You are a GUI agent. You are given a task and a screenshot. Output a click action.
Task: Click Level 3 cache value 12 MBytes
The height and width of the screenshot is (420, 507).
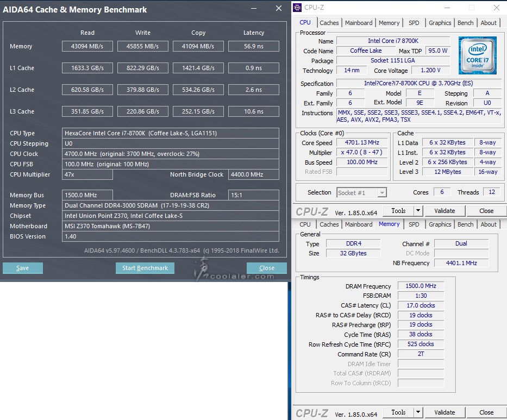point(448,172)
